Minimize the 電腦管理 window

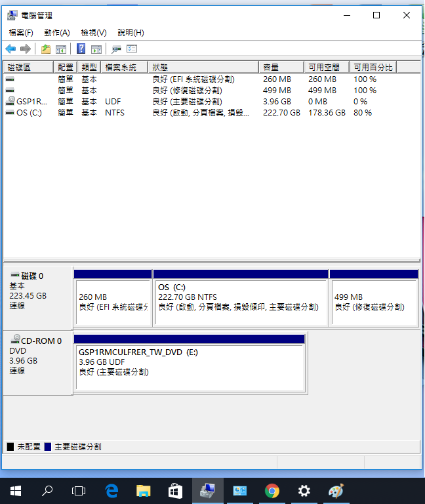pos(347,16)
